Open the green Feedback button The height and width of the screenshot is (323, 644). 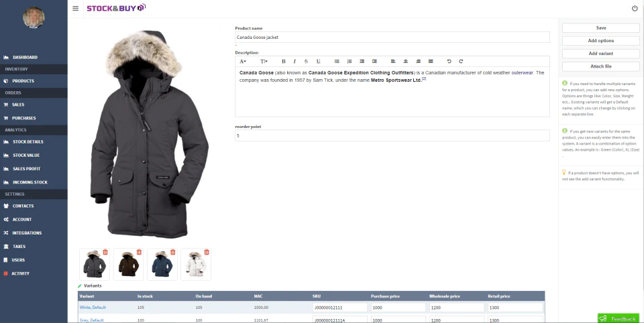(619, 318)
